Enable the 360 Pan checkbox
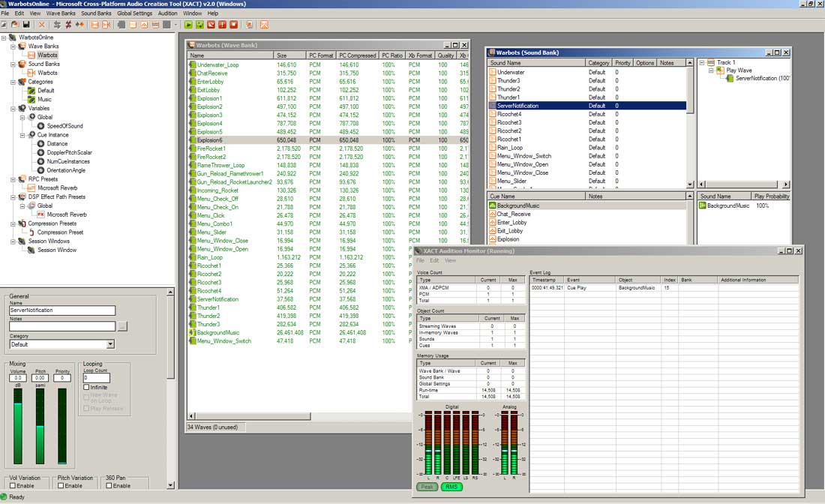Image resolution: width=825 pixels, height=504 pixels. click(108, 486)
